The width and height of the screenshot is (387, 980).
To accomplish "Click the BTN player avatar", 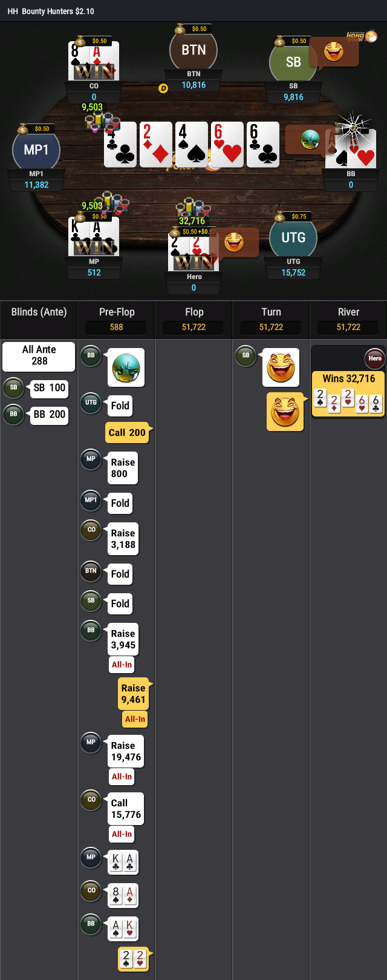I will (x=193, y=50).
